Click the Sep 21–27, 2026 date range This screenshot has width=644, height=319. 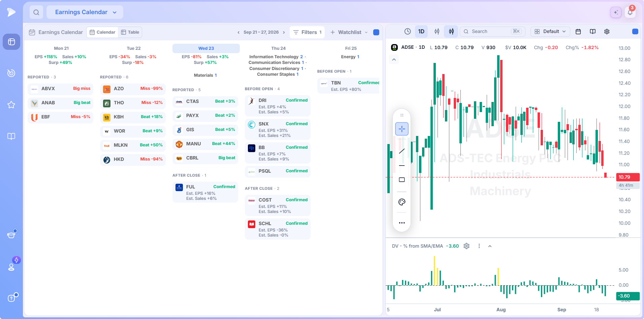(261, 32)
